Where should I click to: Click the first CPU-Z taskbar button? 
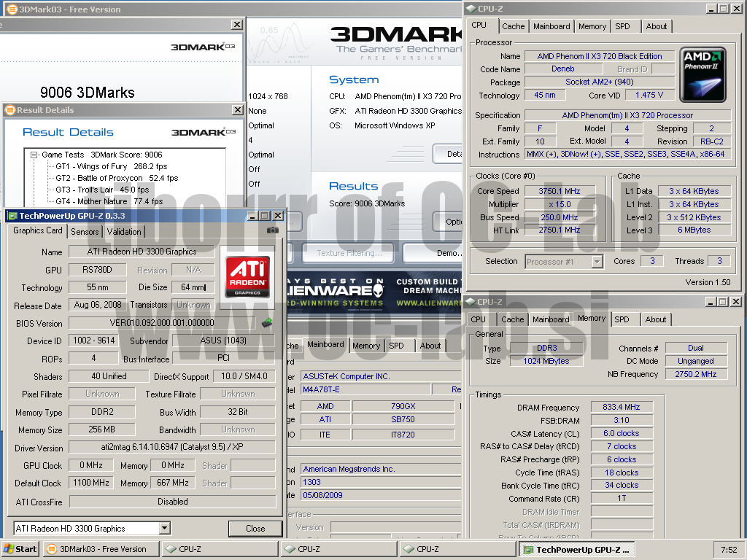220,549
